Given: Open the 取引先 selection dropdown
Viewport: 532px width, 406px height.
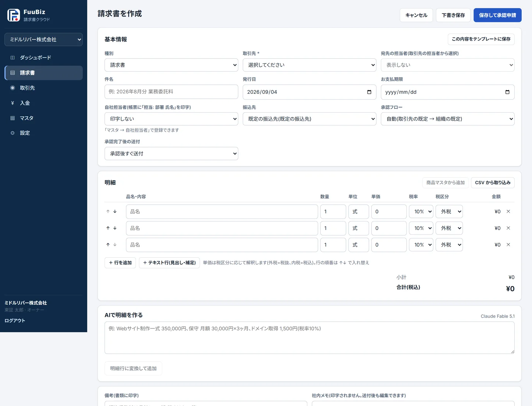Looking at the screenshot, I should coord(310,65).
